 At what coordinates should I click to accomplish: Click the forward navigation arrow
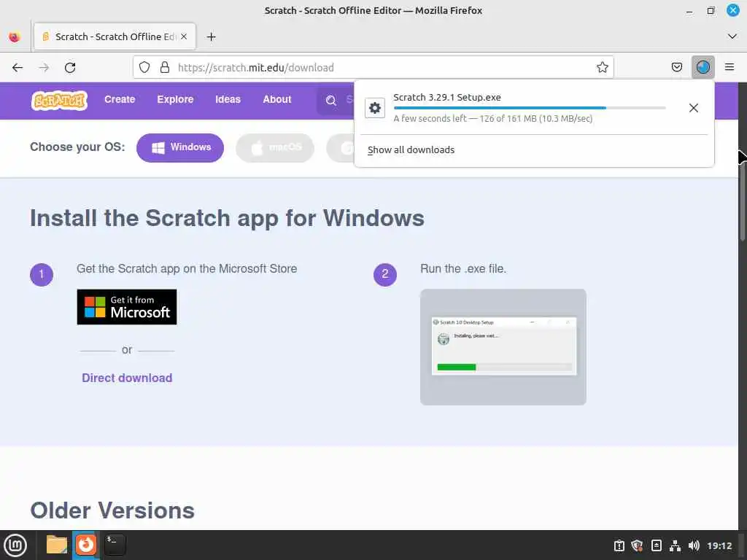pyautogui.click(x=44, y=68)
